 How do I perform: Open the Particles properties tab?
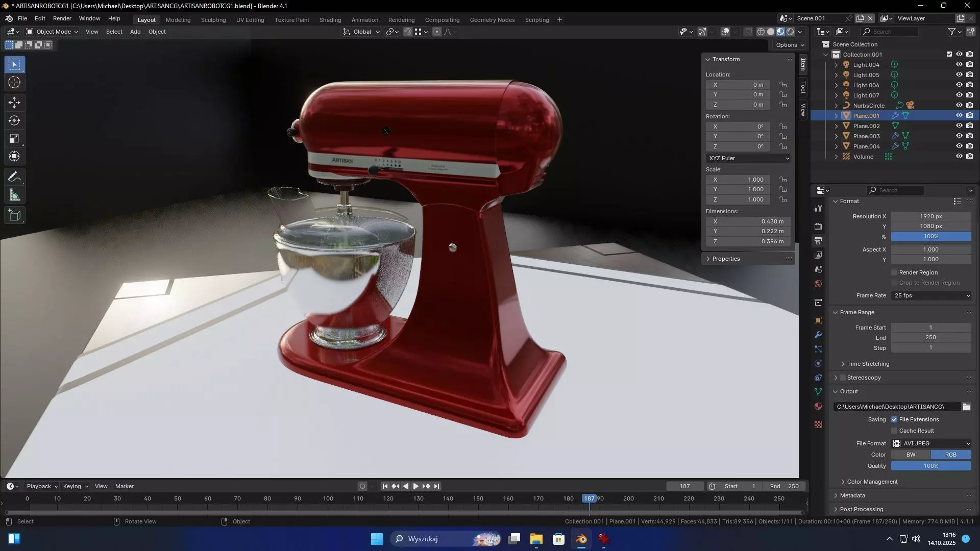click(x=818, y=349)
